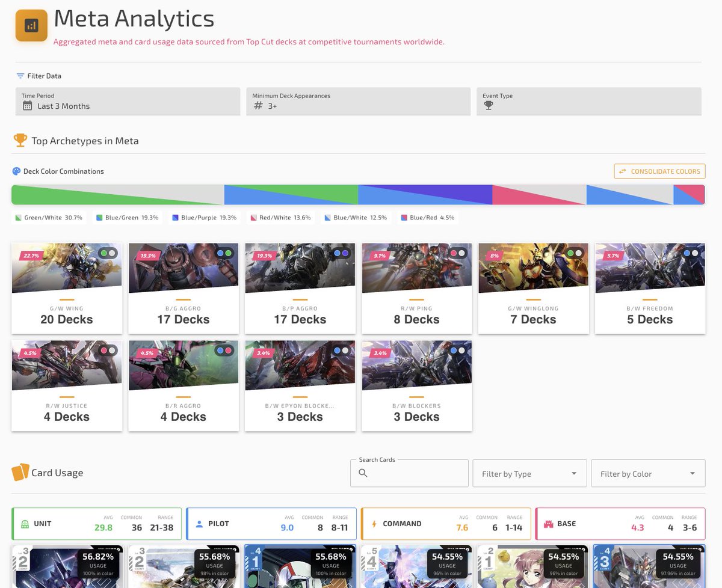Image resolution: width=722 pixels, height=588 pixels.
Task: Click the castle icon in BASE box
Action: [x=548, y=524]
